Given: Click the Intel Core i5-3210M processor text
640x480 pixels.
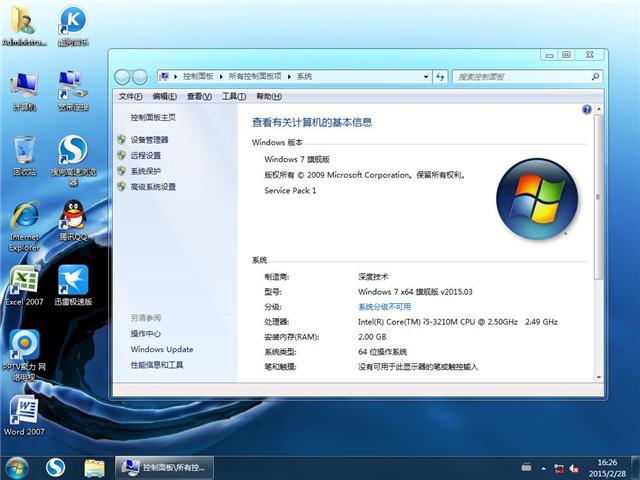Looking at the screenshot, I should [458, 322].
